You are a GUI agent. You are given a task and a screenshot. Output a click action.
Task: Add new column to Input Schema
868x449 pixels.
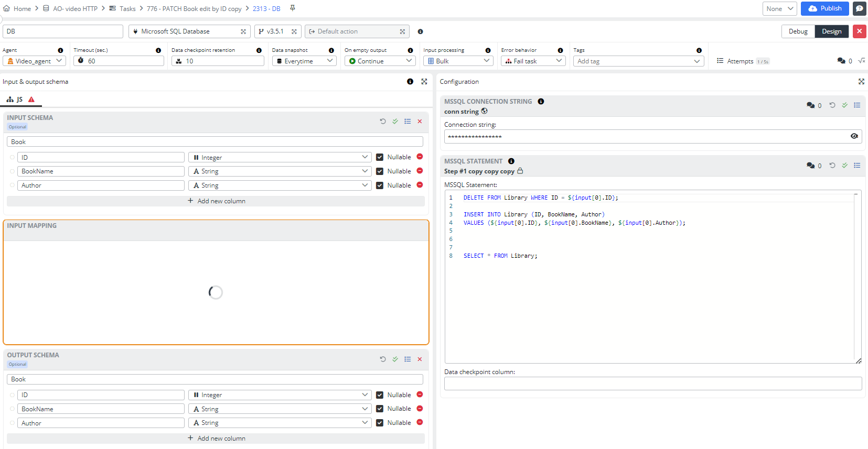click(x=216, y=201)
